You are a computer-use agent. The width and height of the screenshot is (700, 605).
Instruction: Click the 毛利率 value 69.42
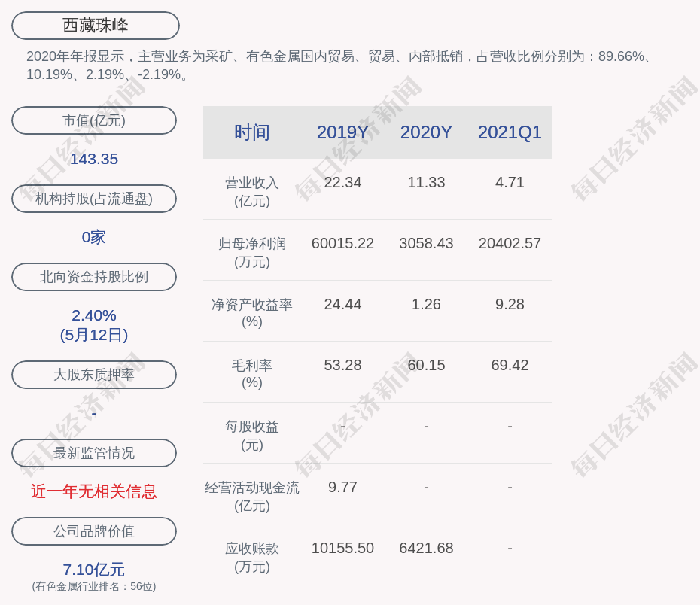[510, 365]
